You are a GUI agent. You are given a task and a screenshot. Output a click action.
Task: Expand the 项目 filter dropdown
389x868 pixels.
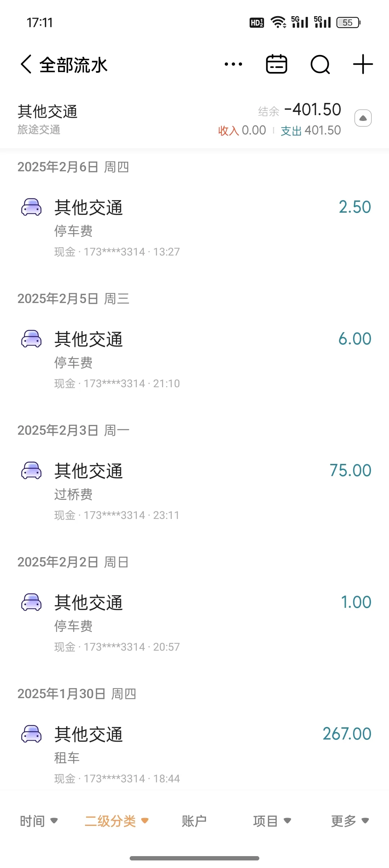(272, 821)
